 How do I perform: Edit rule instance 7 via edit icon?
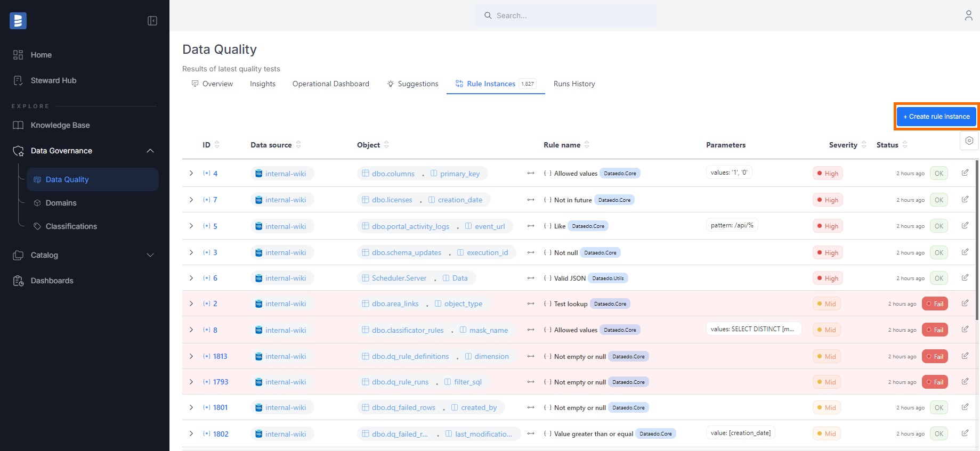point(965,199)
